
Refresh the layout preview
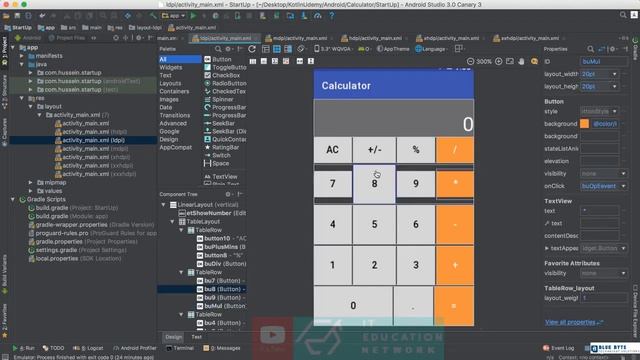point(252,49)
